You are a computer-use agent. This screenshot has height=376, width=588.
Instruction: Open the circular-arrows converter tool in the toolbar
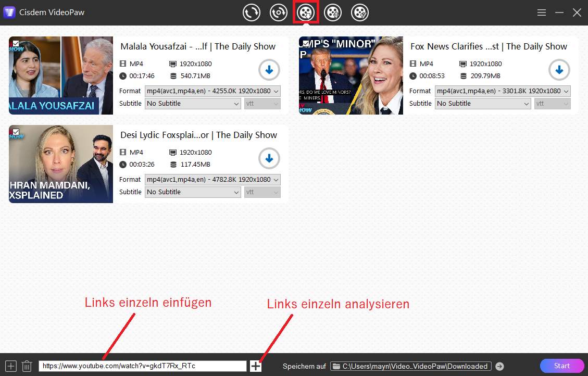(252, 12)
